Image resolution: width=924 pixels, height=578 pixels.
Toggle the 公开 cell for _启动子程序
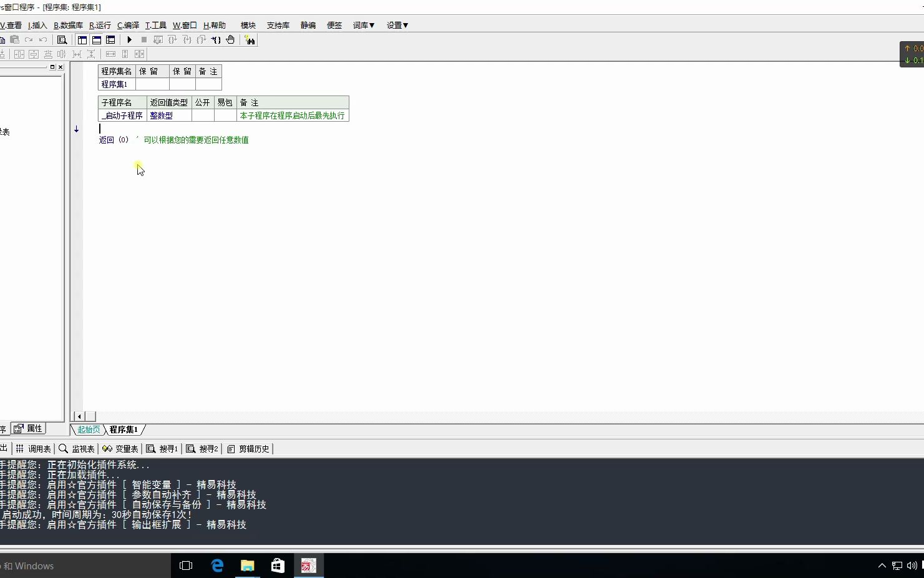click(203, 115)
